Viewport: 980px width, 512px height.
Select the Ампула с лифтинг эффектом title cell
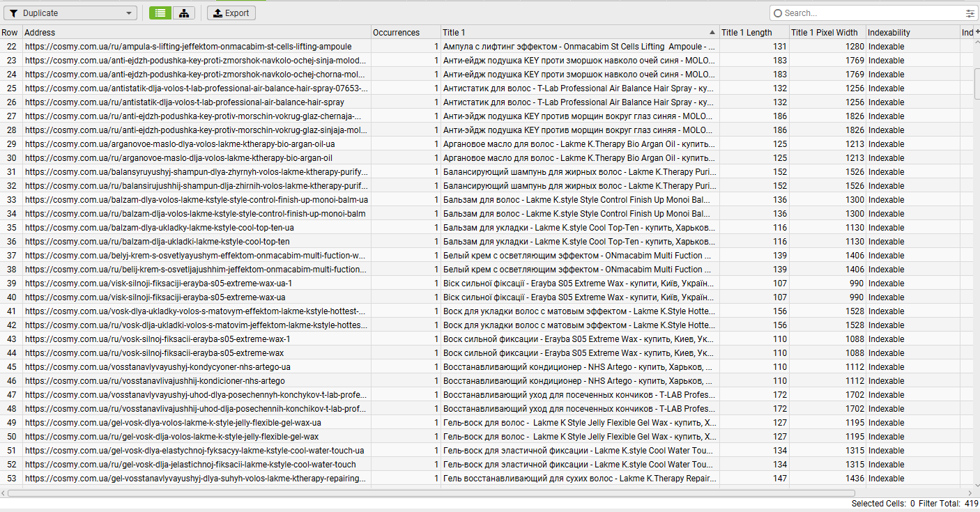(580, 47)
